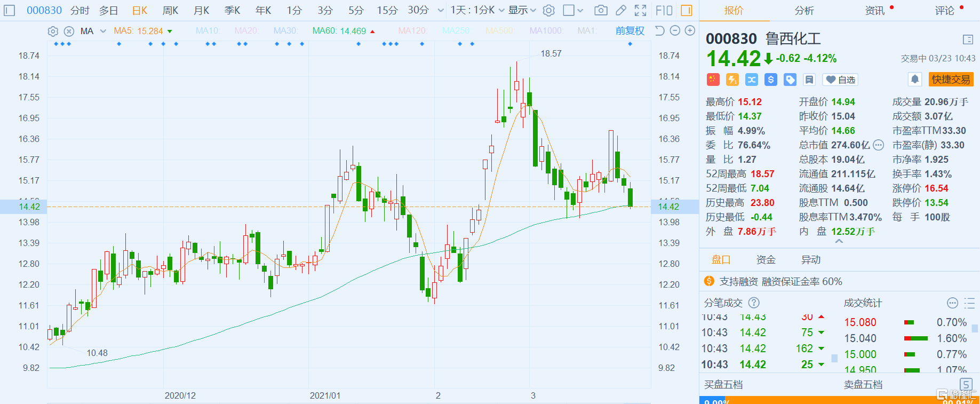The image size is (980, 404).
Task: Switch to 周K weekly chart
Action: [170, 10]
